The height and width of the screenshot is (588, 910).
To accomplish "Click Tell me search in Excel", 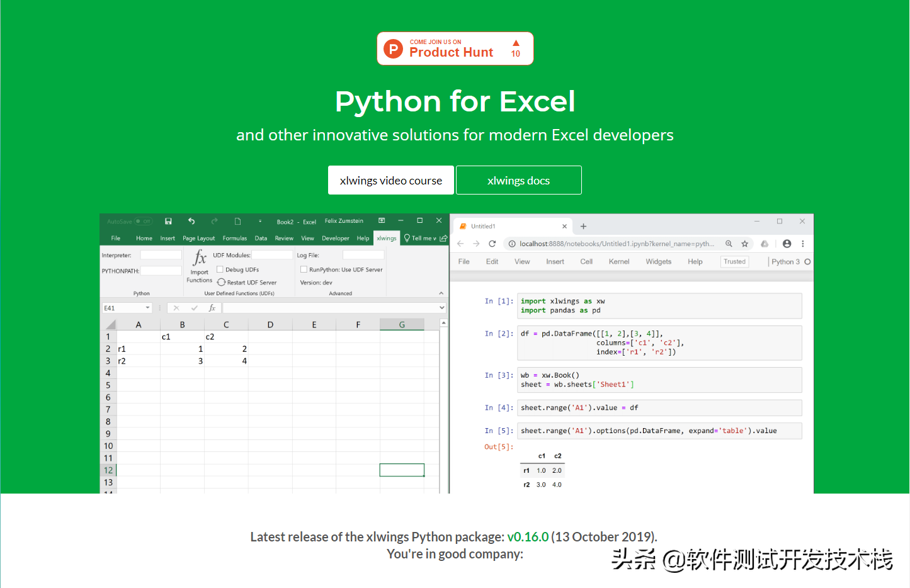I will click(x=421, y=238).
